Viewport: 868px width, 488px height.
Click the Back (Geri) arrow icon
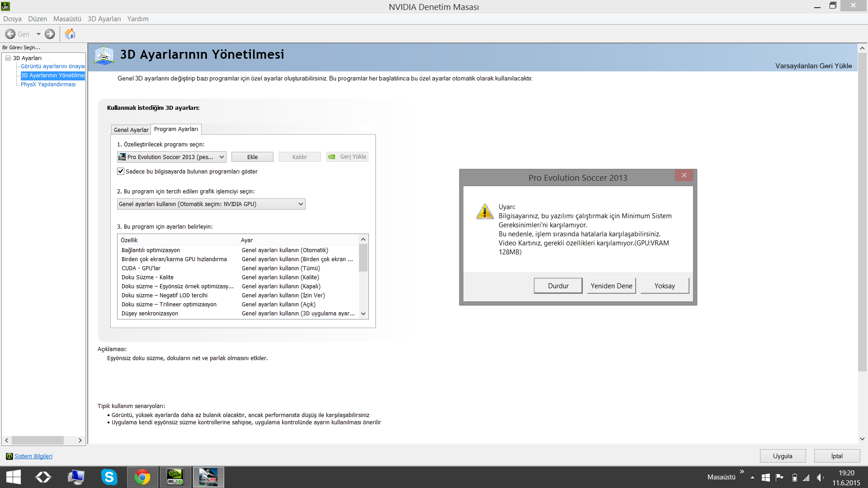coord(10,34)
